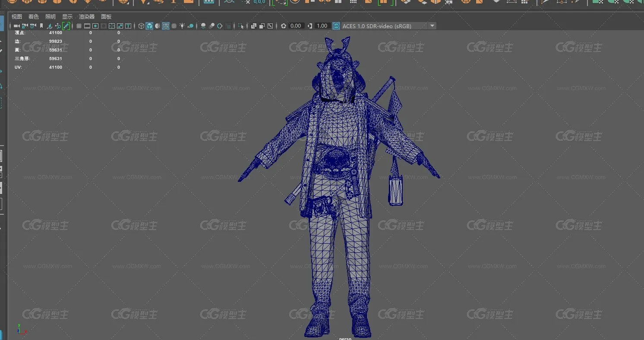Toggle the Field Chart icon

point(112,26)
